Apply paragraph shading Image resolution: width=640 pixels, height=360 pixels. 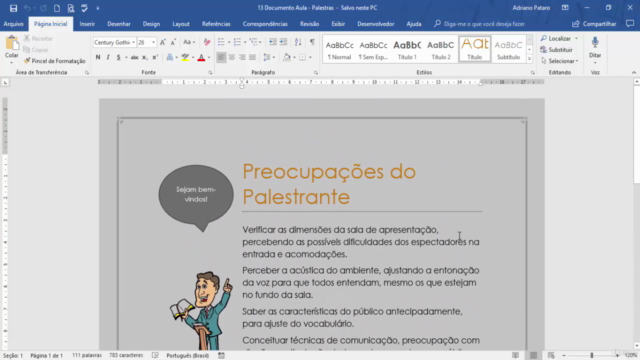pos(287,58)
